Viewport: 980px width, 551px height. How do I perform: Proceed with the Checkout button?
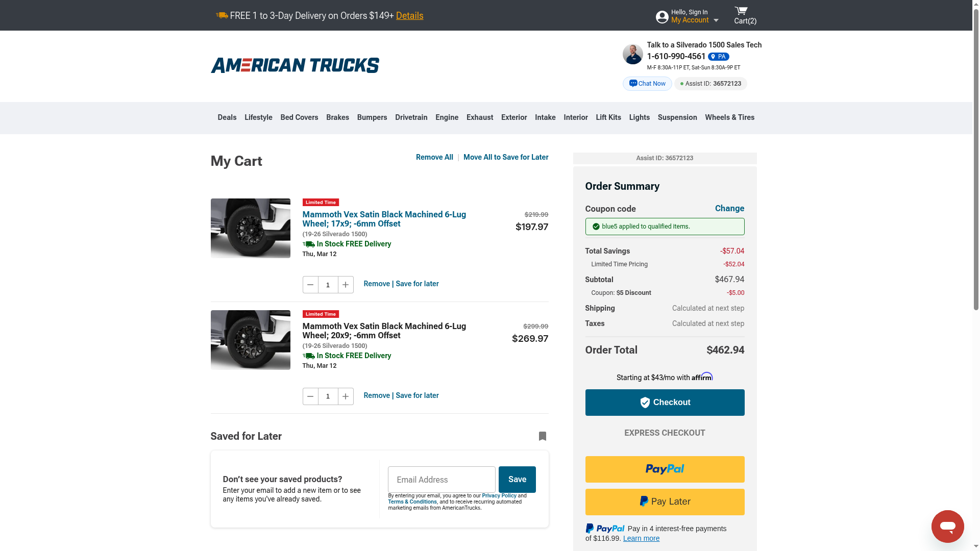(665, 403)
